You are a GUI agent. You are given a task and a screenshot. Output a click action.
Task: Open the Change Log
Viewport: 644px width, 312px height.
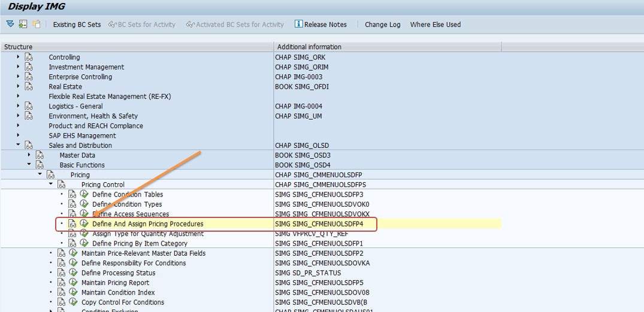383,25
